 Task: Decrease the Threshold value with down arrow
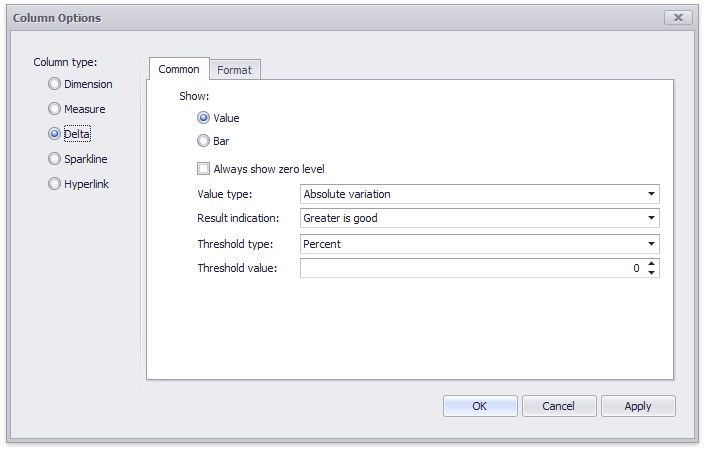click(652, 273)
